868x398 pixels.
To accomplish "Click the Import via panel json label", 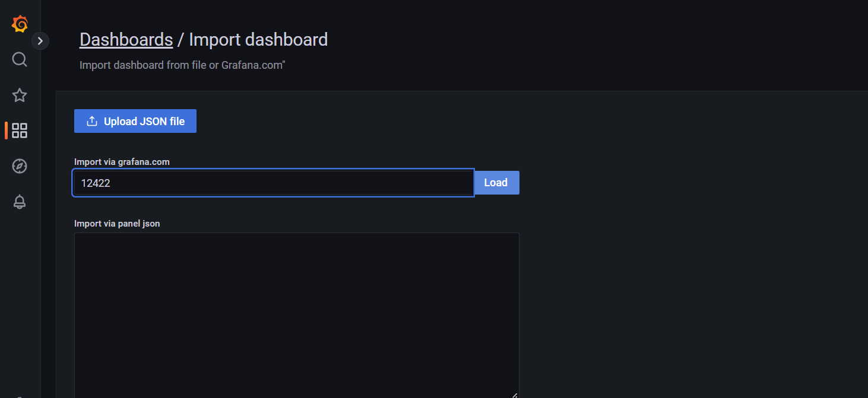I will coord(116,223).
